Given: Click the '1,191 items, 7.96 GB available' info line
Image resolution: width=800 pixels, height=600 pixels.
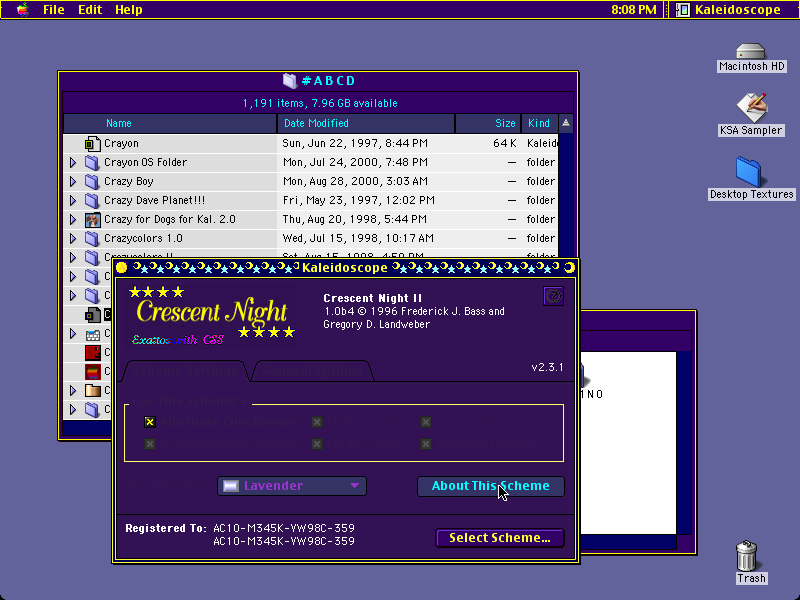Looking at the screenshot, I should click(320, 104).
